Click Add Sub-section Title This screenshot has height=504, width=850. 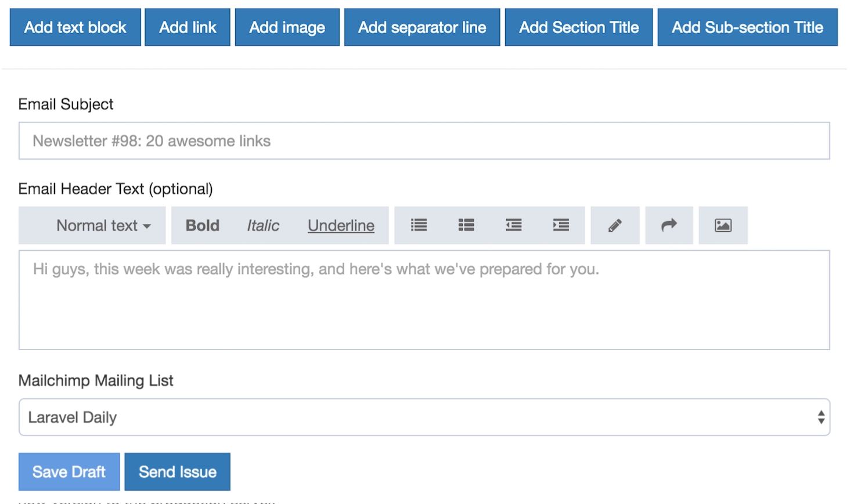point(747,27)
